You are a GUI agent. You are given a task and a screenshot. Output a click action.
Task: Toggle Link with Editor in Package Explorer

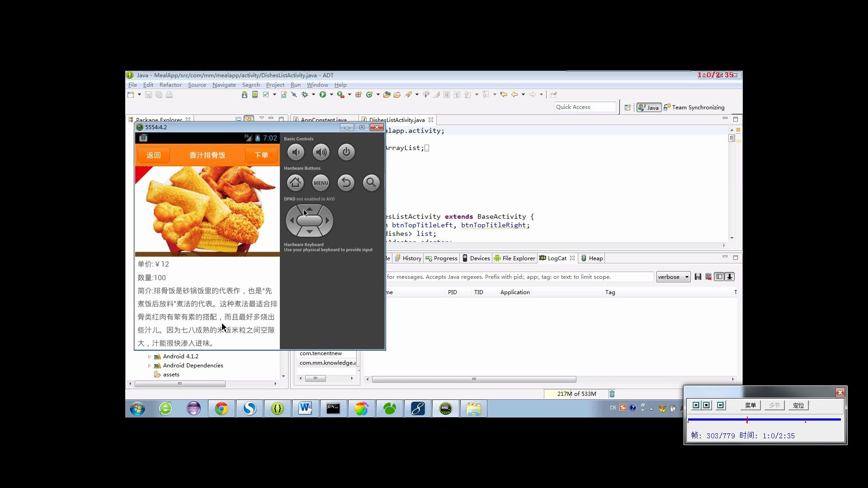[249, 119]
